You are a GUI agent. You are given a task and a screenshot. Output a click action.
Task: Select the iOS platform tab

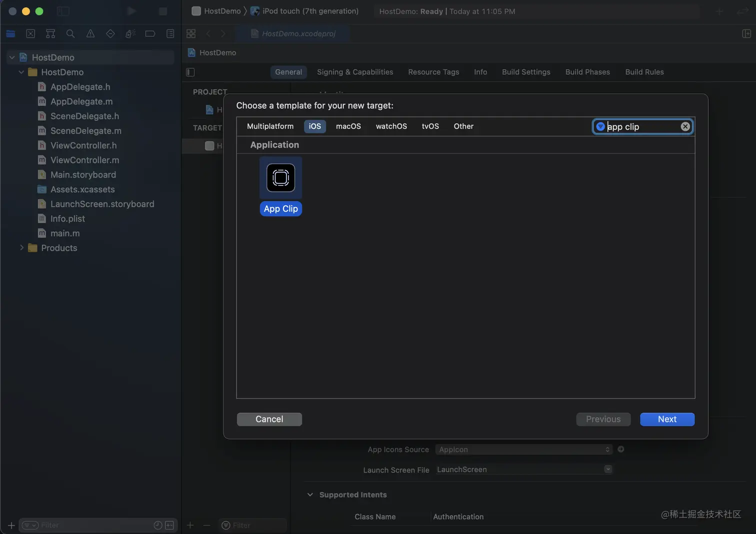pyautogui.click(x=314, y=126)
